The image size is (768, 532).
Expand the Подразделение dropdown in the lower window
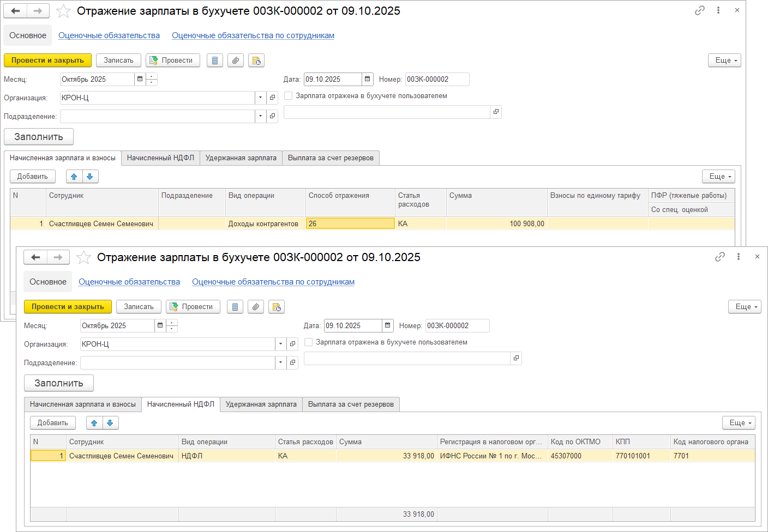(280, 362)
